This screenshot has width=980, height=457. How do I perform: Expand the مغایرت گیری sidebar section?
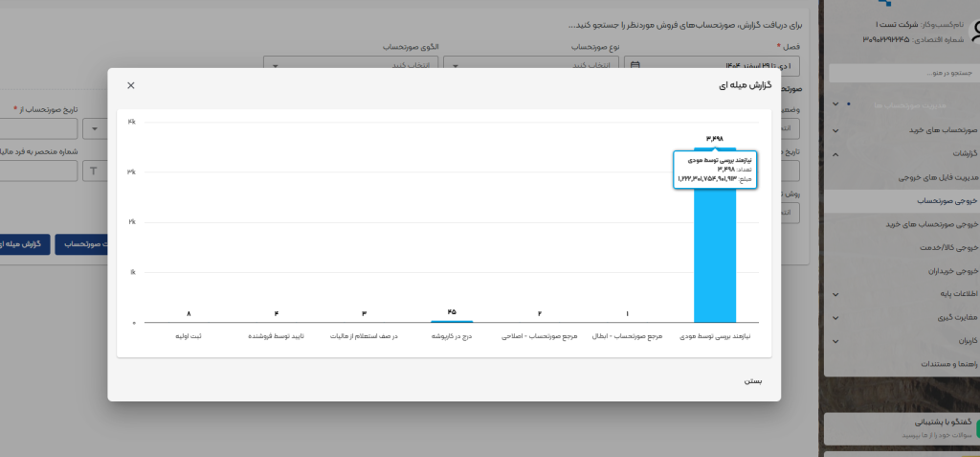835,317
